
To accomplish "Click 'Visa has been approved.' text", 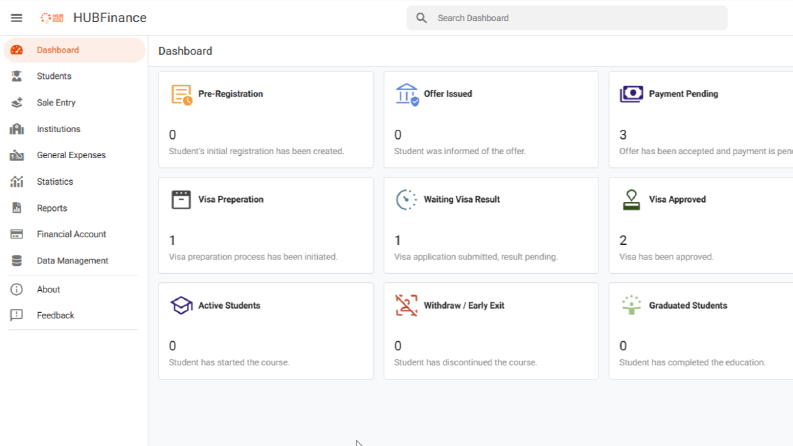I will pos(666,257).
